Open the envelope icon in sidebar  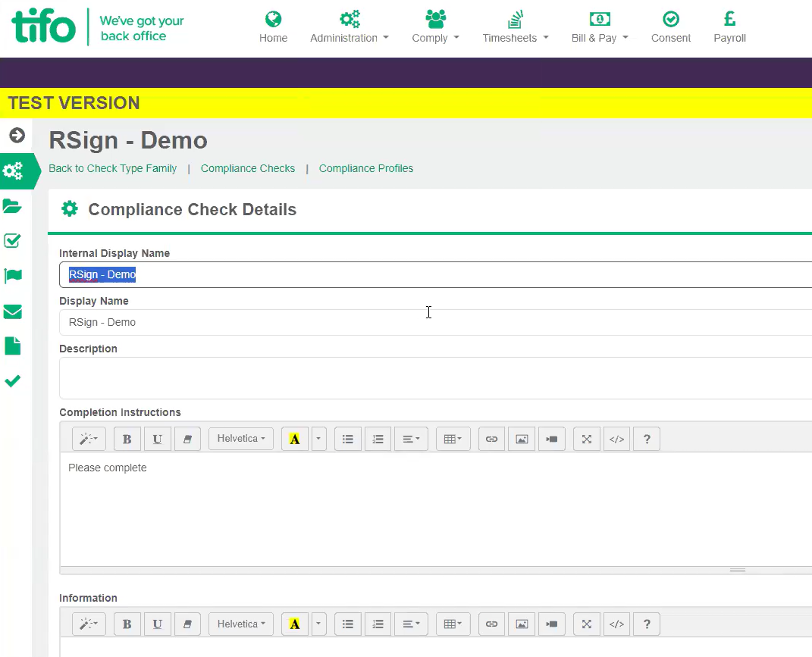point(12,311)
